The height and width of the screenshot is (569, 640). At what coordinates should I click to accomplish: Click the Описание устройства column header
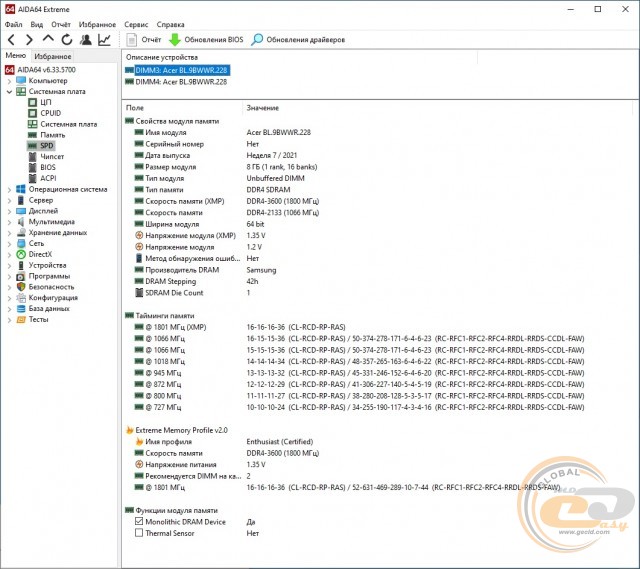[x=162, y=57]
